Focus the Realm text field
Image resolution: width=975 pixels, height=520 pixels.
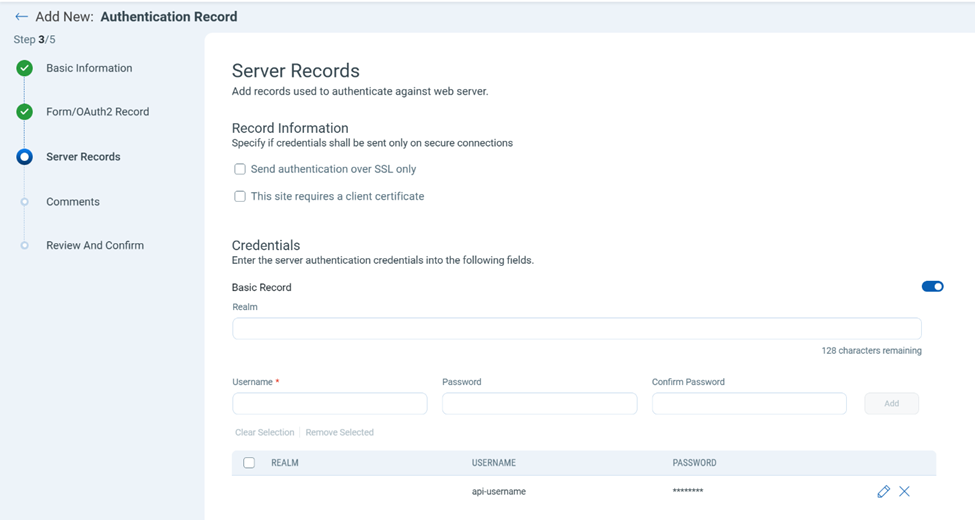[x=576, y=328]
